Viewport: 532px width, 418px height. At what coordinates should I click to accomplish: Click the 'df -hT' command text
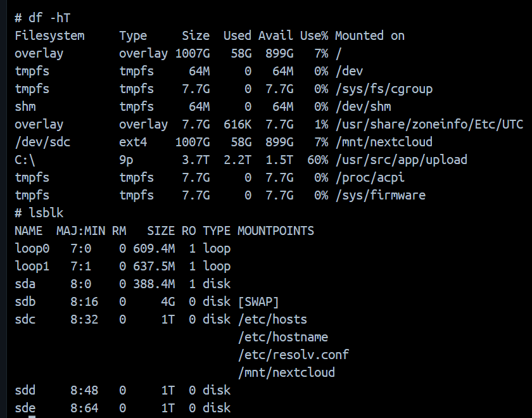coord(49,18)
